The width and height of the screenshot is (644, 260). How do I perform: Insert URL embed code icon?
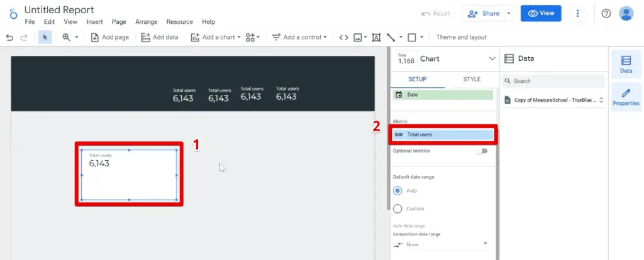pyautogui.click(x=344, y=37)
